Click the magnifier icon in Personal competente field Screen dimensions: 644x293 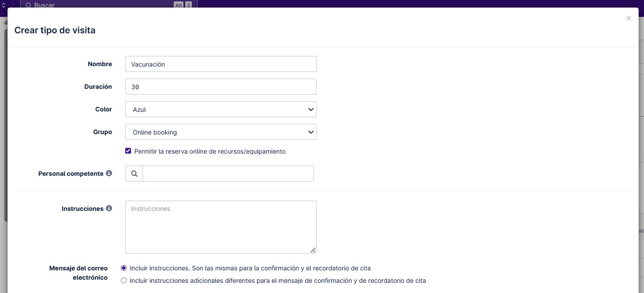point(134,173)
